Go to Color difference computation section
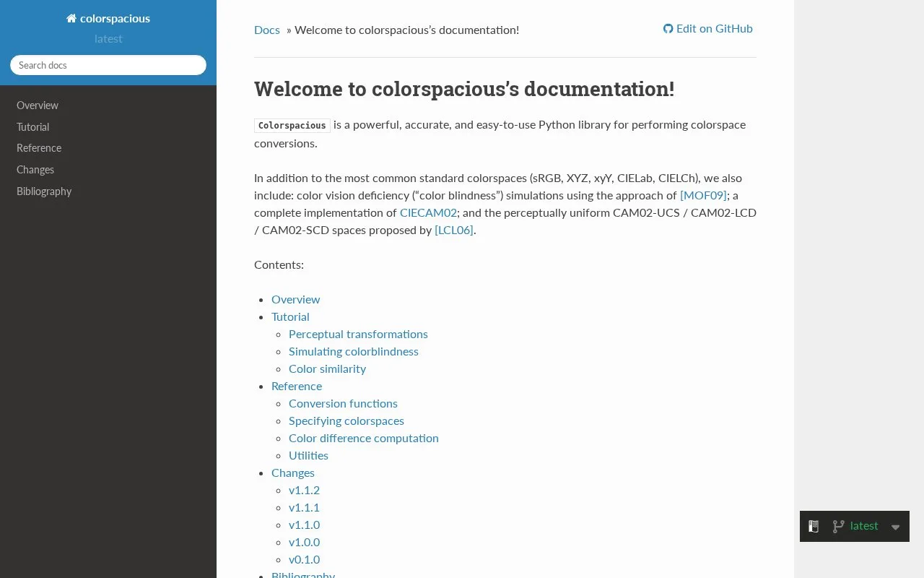The height and width of the screenshot is (578, 924). [364, 438]
